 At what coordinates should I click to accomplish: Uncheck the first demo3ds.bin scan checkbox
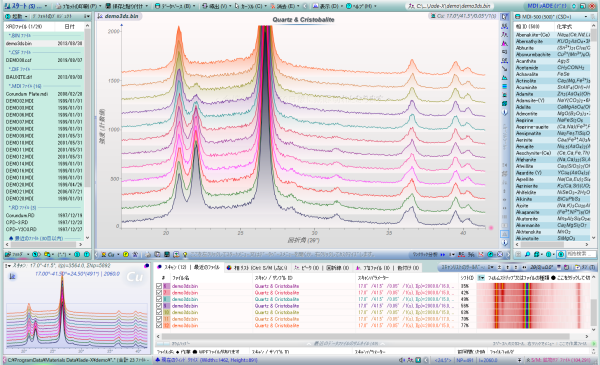[x=159, y=286]
